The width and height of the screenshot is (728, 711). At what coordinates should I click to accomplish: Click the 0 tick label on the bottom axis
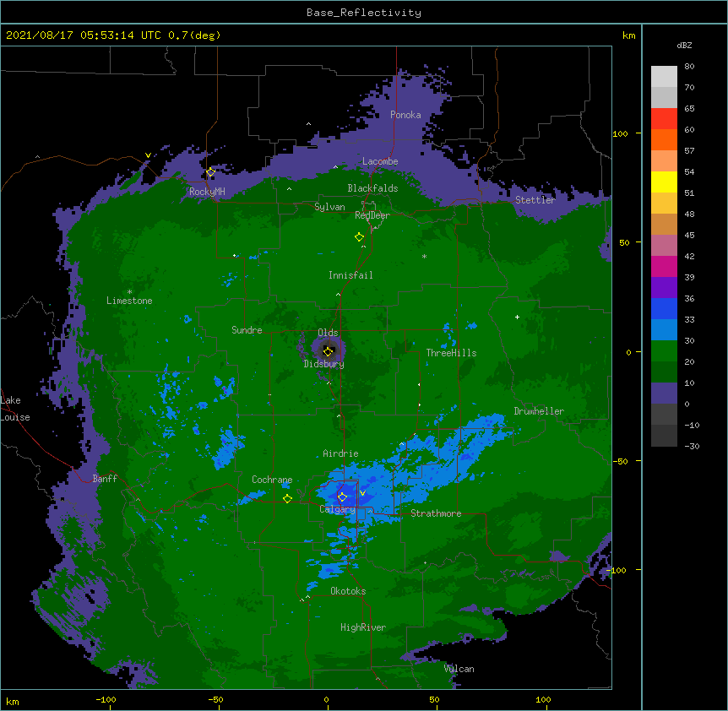point(326,699)
